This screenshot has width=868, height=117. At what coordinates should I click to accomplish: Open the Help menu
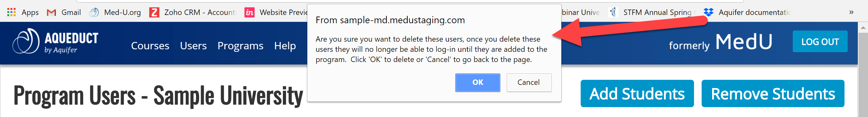pos(285,45)
